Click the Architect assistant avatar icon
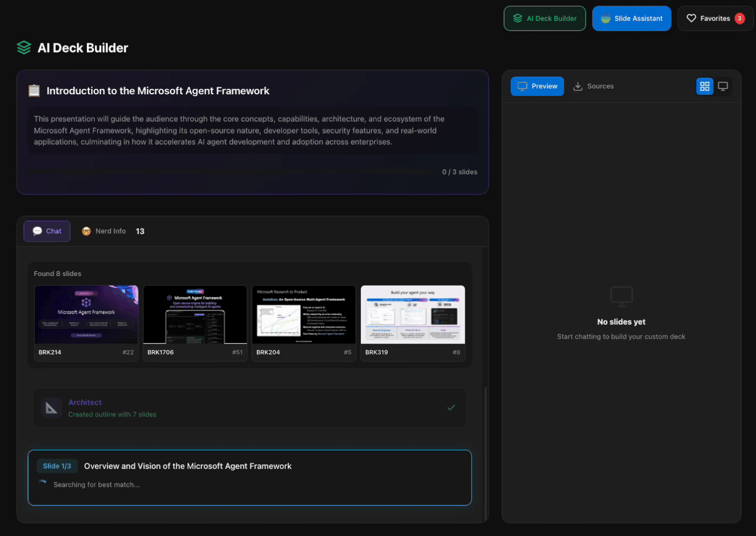The height and width of the screenshot is (536, 756). click(x=51, y=408)
